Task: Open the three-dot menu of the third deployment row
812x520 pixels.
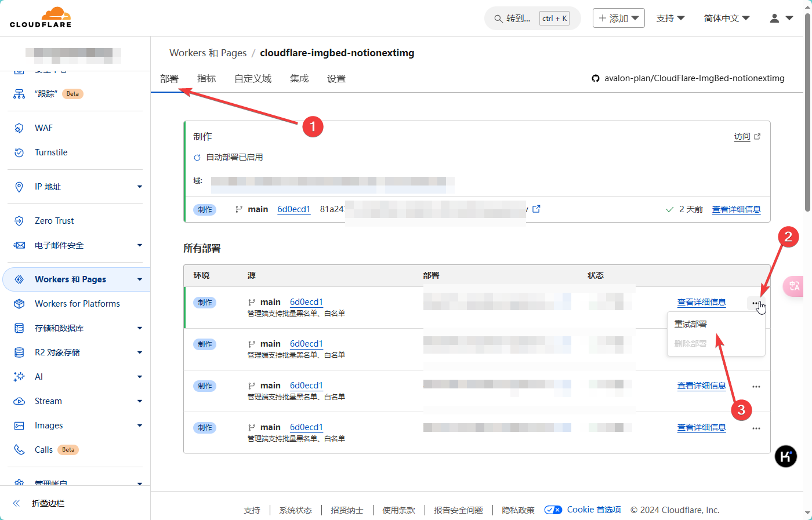Action: [756, 387]
